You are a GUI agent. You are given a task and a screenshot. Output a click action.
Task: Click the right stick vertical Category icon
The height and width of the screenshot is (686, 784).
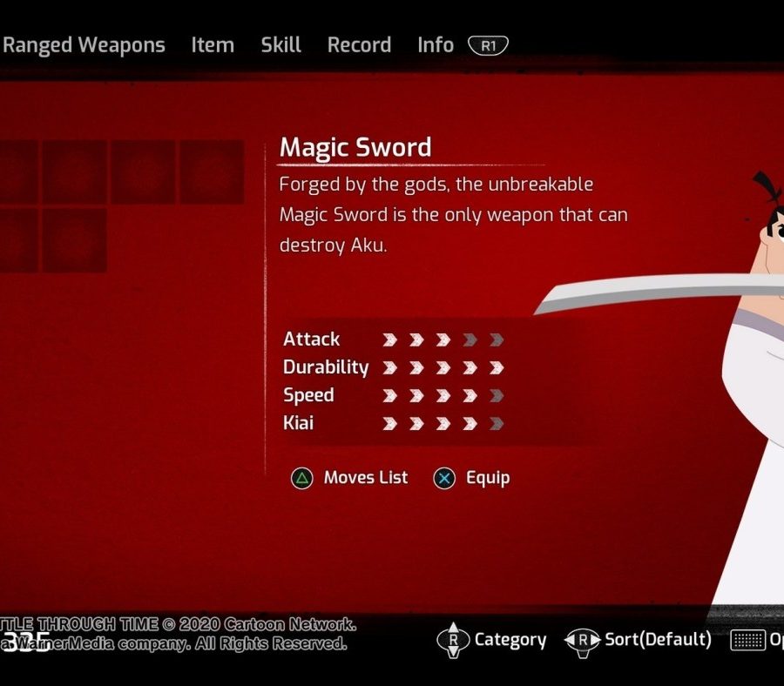453,640
